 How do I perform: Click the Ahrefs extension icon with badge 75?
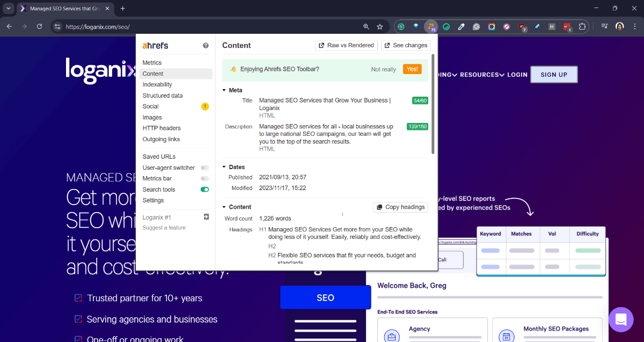click(x=430, y=26)
